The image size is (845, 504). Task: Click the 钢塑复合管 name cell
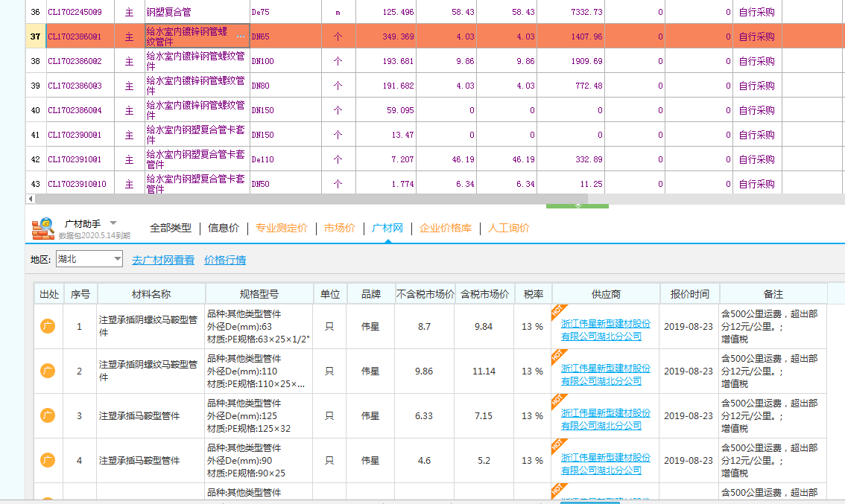(x=197, y=12)
